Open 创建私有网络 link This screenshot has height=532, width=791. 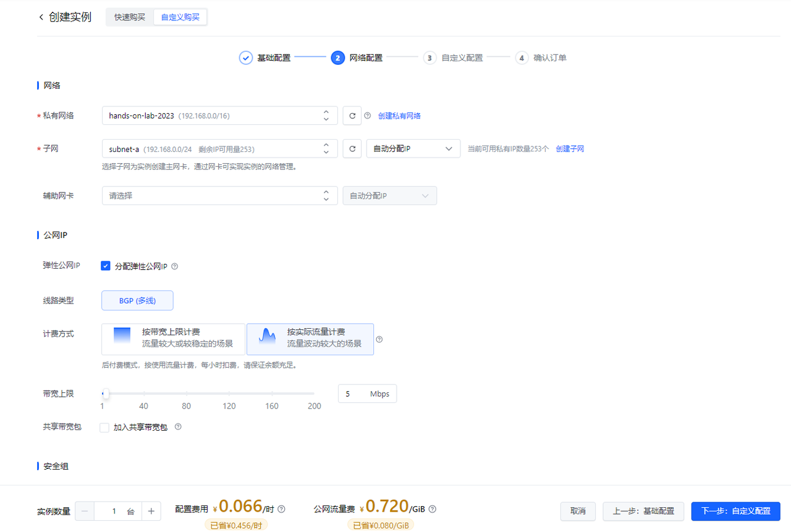pyautogui.click(x=399, y=116)
